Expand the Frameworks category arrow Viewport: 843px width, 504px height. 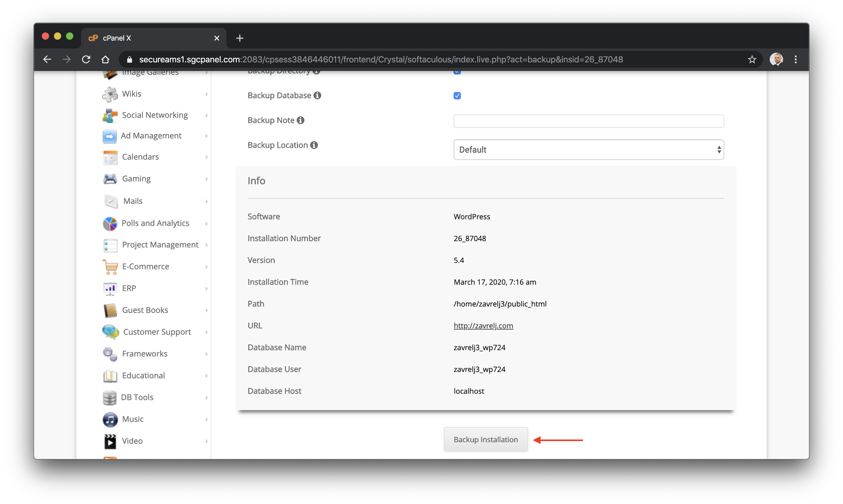[x=206, y=354]
